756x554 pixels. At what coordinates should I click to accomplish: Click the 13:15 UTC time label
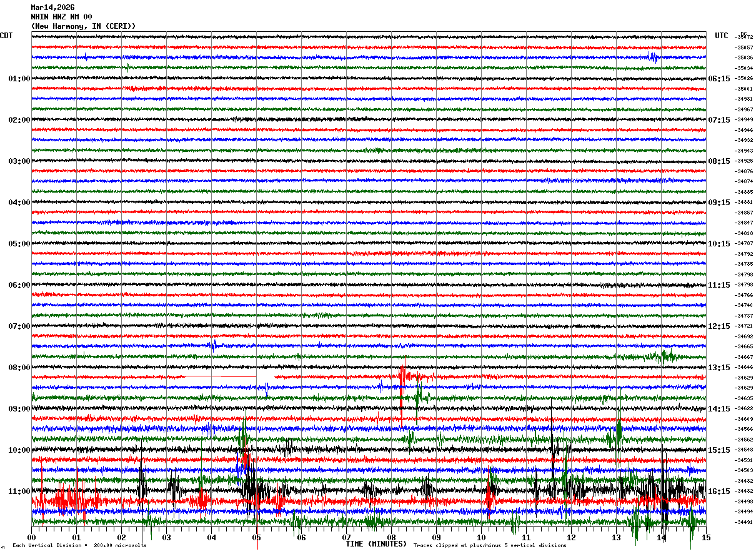pyautogui.click(x=719, y=368)
